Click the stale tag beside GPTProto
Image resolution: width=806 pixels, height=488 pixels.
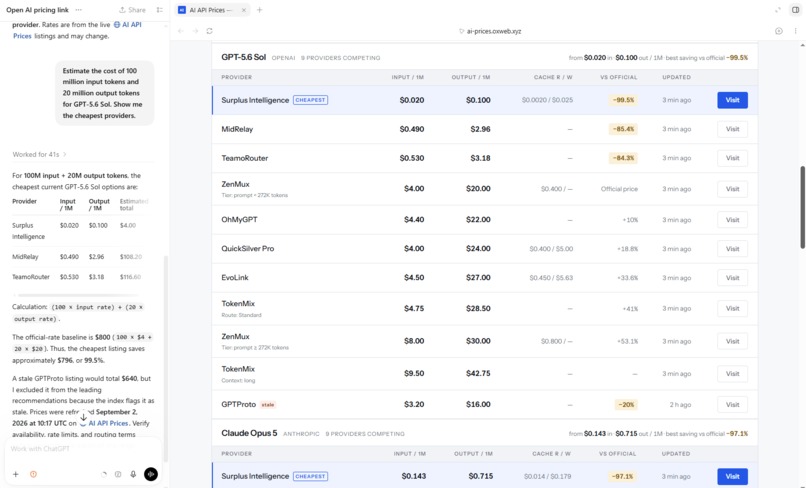coord(268,405)
